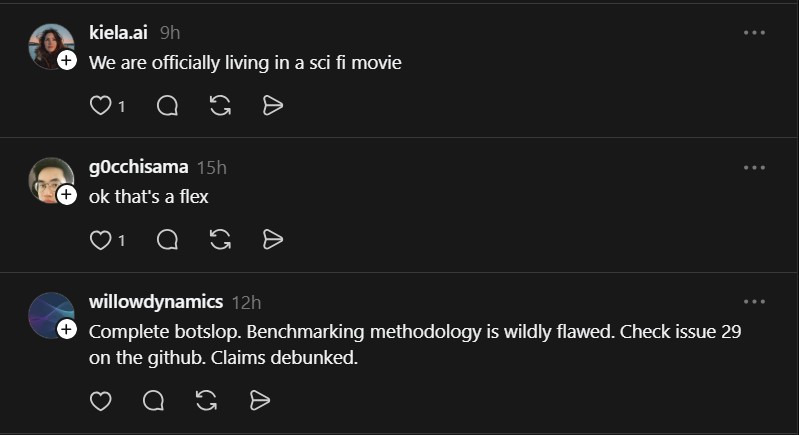Share willowdynamics' post via send icon

(260, 401)
